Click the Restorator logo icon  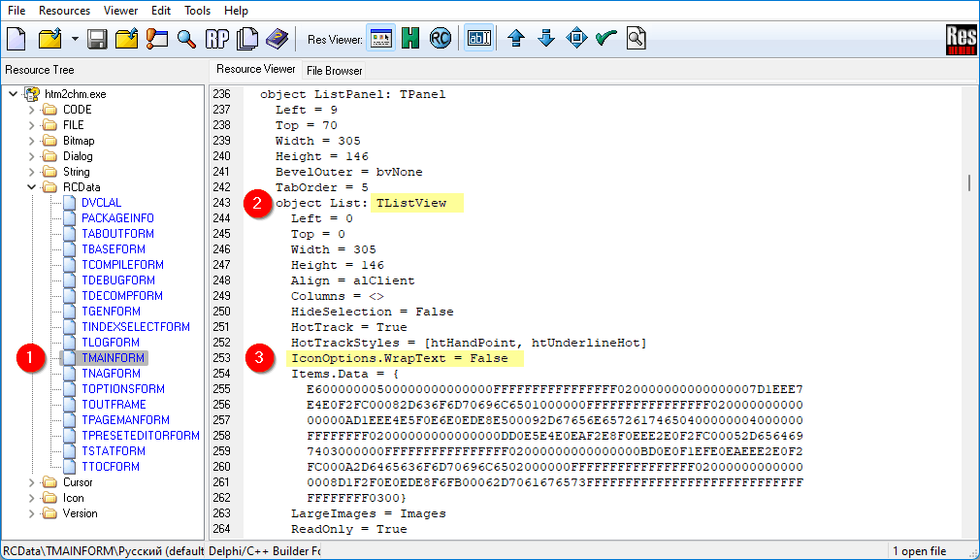962,40
